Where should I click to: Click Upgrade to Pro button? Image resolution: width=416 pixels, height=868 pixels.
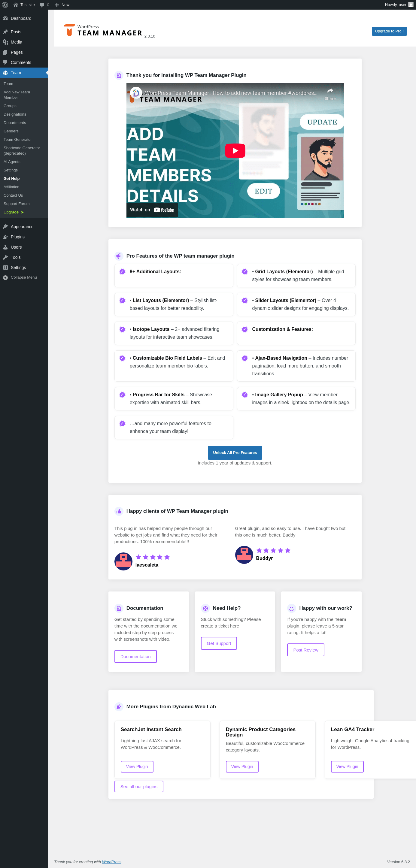tap(389, 31)
